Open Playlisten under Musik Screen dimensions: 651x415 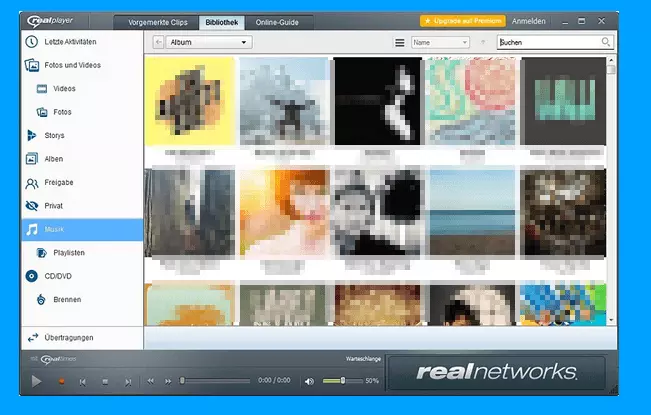(82, 253)
